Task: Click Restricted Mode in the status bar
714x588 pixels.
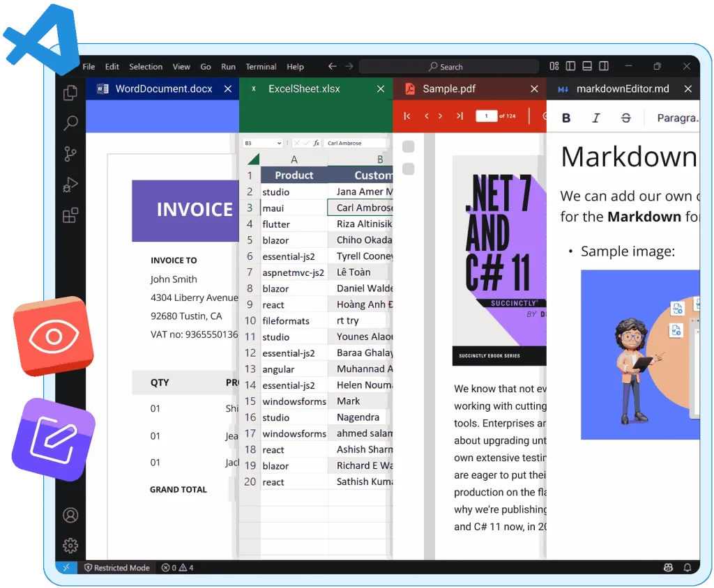Action: pos(117,568)
